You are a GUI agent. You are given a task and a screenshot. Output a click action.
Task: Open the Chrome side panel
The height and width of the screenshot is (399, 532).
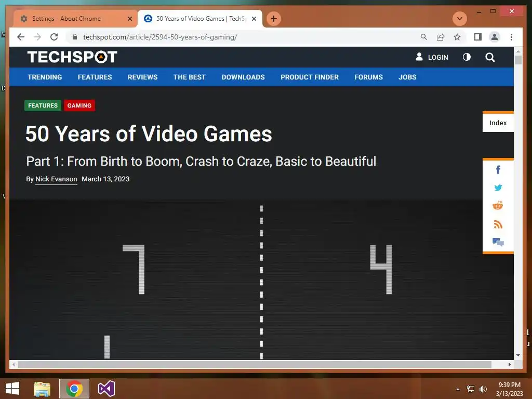pyautogui.click(x=478, y=37)
